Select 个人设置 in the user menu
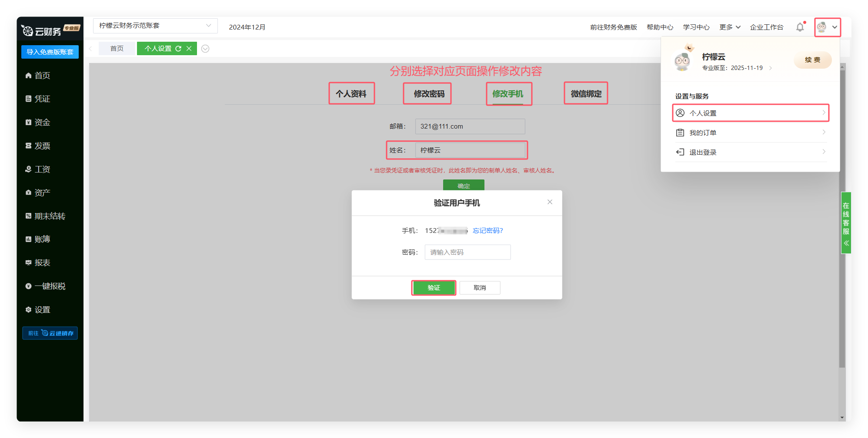868x438 pixels. click(x=750, y=113)
